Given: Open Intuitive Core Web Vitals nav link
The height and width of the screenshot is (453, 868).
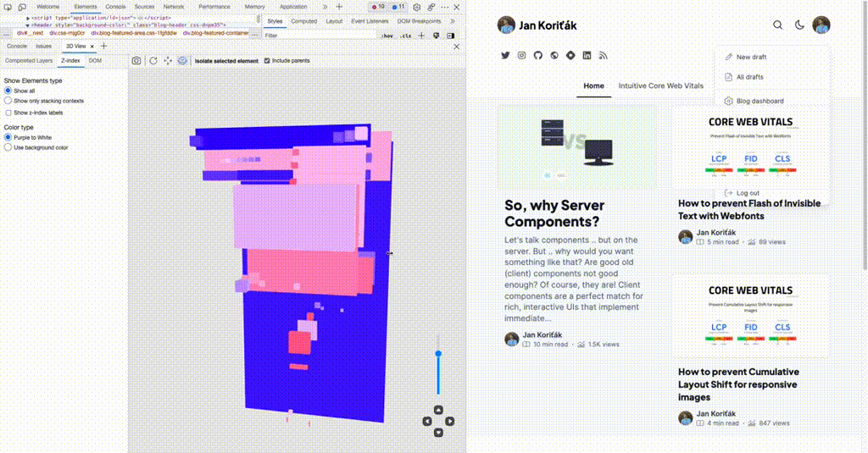Looking at the screenshot, I should tap(660, 86).
